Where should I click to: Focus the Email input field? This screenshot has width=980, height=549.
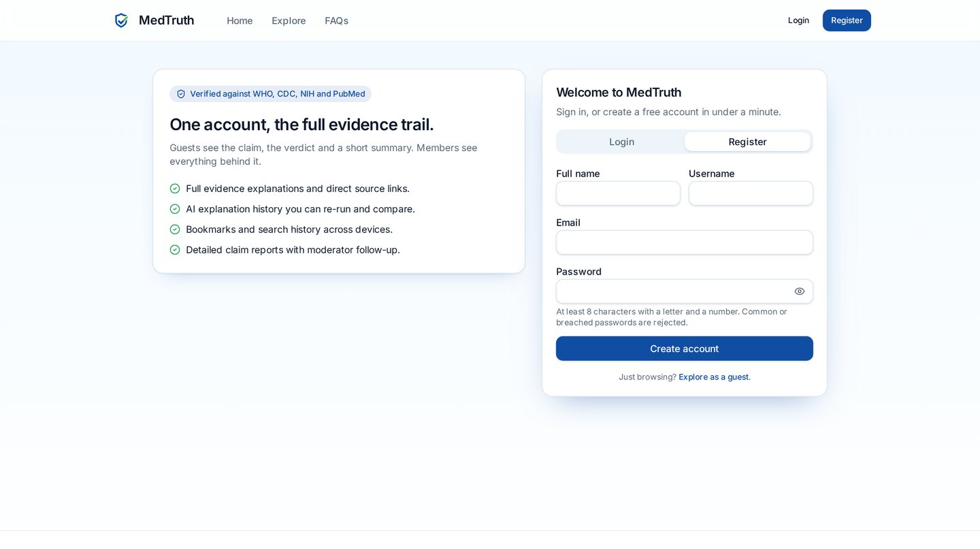tap(685, 242)
